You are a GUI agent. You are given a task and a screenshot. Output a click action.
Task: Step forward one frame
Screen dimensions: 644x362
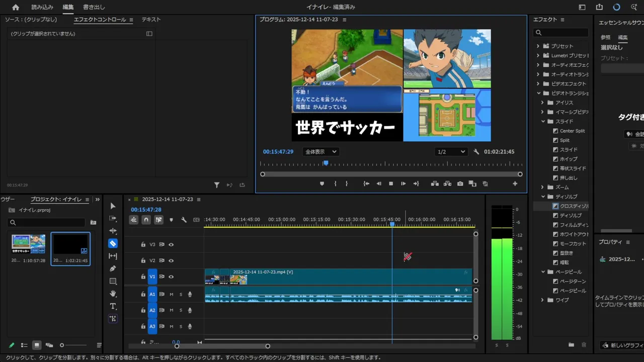tap(403, 184)
